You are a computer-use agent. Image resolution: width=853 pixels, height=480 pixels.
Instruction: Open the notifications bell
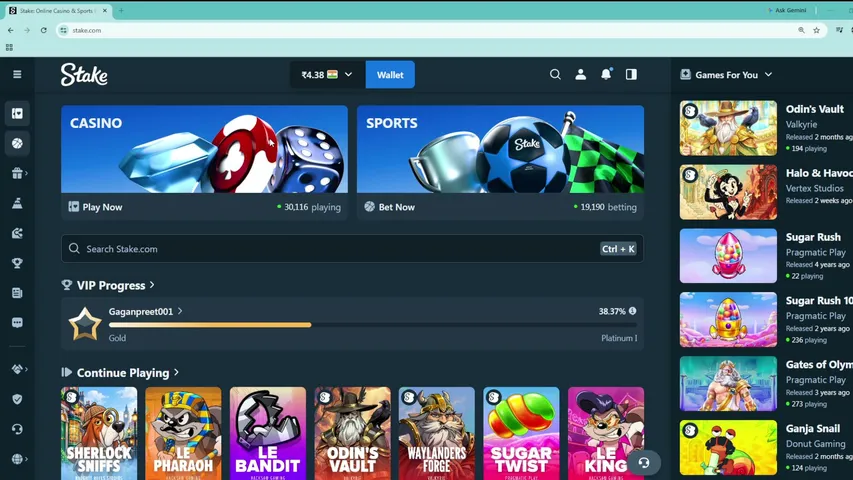point(606,74)
